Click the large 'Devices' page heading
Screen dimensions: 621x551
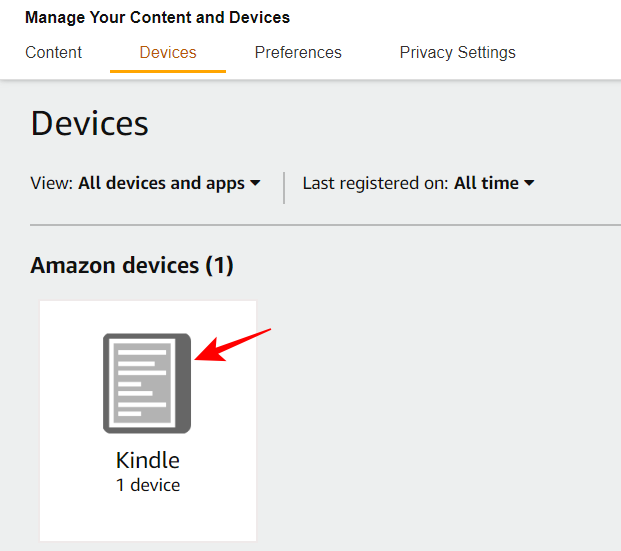coord(90,123)
